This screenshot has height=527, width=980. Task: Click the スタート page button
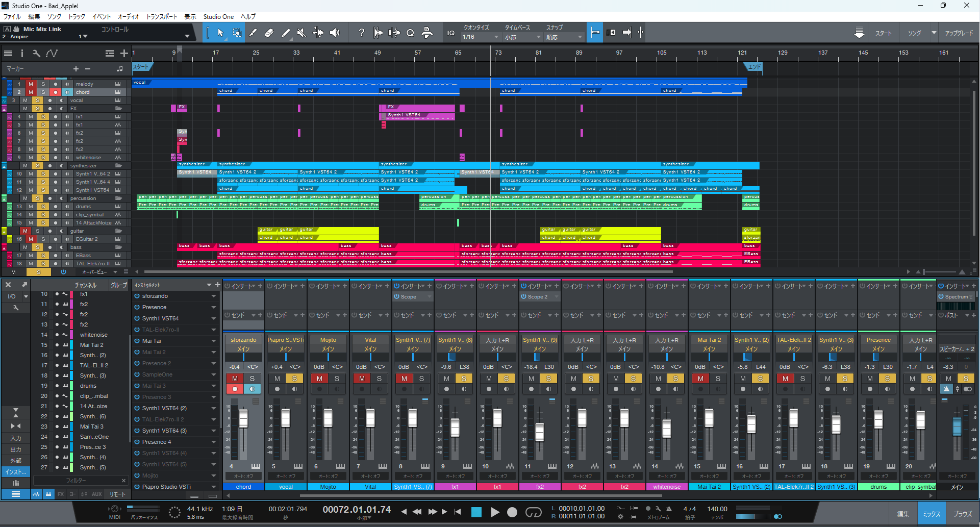(884, 33)
